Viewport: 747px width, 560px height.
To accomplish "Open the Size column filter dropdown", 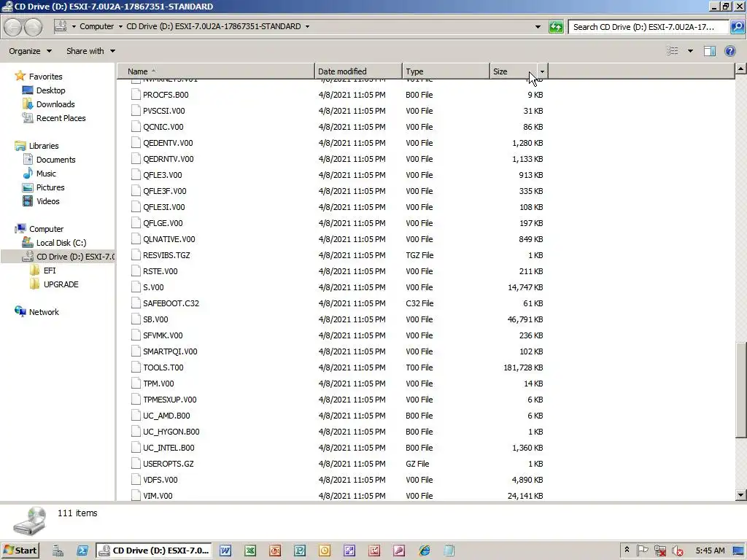I will [542, 71].
